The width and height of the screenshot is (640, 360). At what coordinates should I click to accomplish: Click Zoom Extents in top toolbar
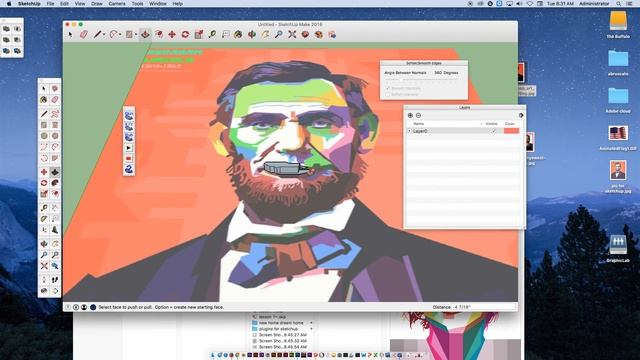[x=292, y=35]
